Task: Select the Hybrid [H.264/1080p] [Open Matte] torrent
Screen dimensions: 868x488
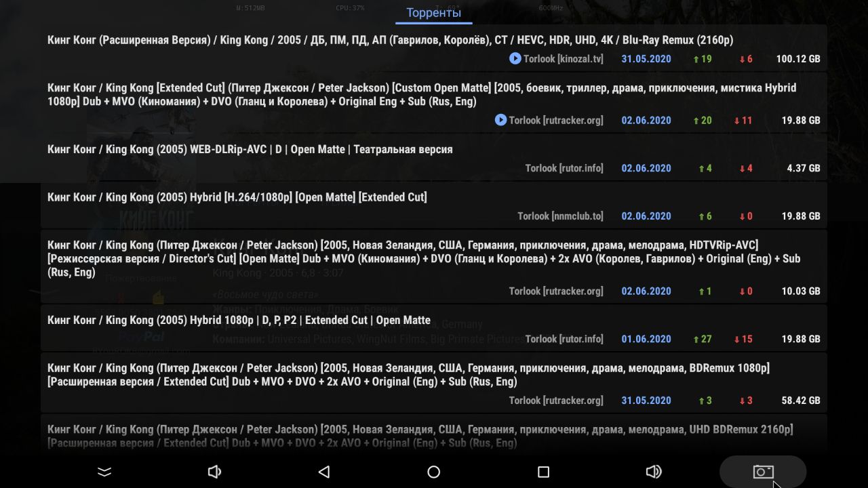Action: pyautogui.click(x=434, y=205)
